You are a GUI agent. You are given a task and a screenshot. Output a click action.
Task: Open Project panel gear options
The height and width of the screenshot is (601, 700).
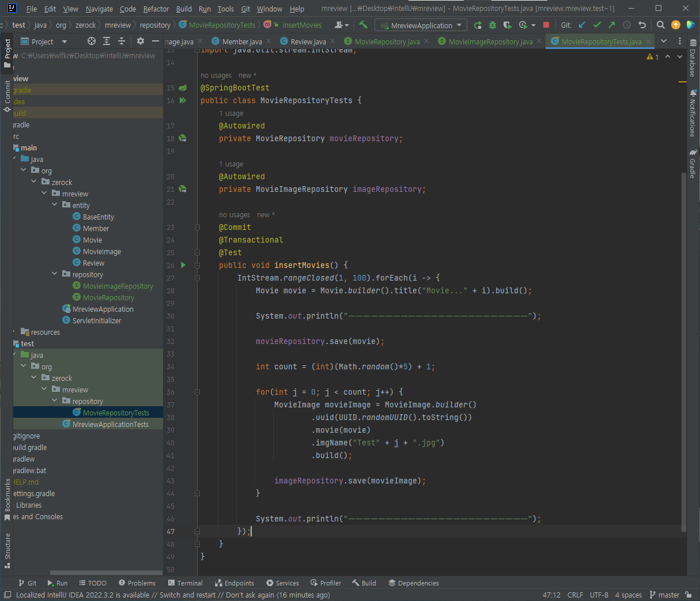(141, 41)
